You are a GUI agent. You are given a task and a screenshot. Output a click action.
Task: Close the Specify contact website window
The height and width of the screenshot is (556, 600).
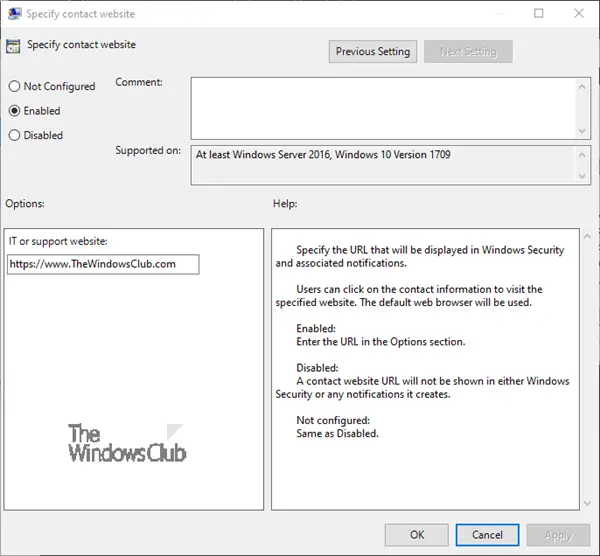click(x=579, y=13)
